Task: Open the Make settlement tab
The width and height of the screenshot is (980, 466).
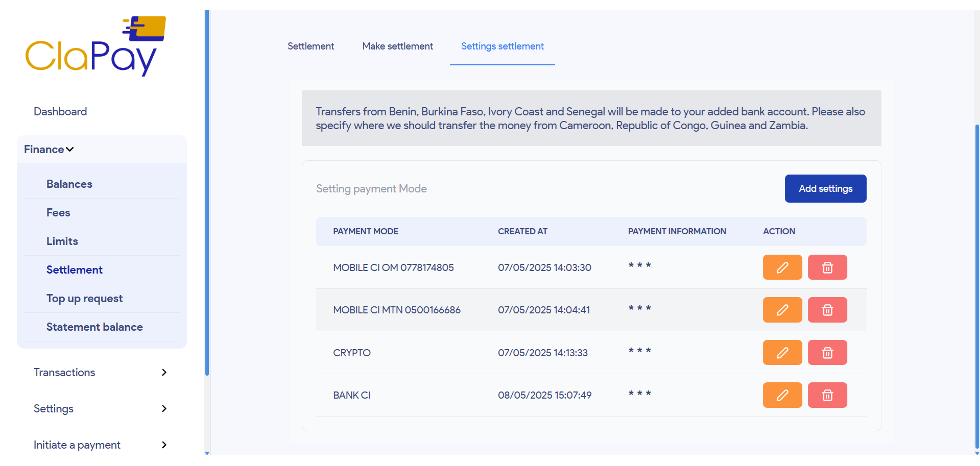Action: point(397,46)
